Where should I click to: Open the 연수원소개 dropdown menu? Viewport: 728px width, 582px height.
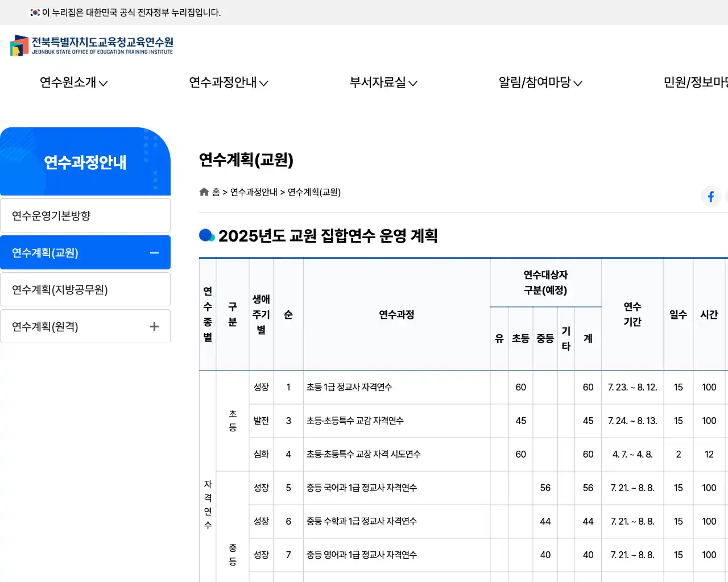[73, 83]
